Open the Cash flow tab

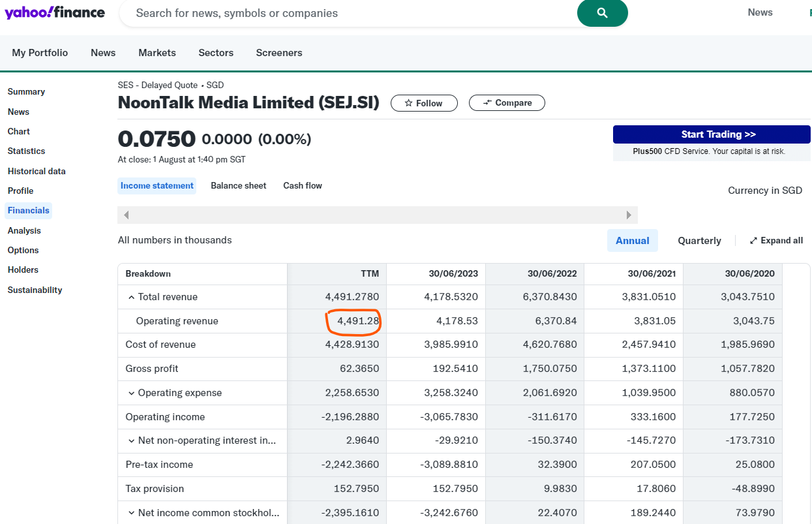(303, 186)
